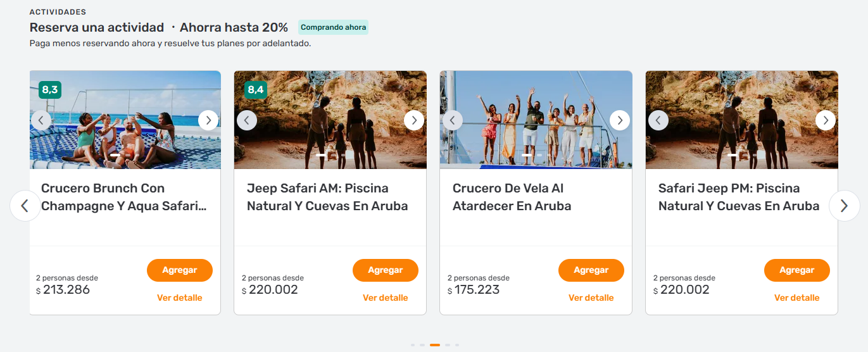Add Crucero Brunch Con Champagne activity

coord(180,270)
